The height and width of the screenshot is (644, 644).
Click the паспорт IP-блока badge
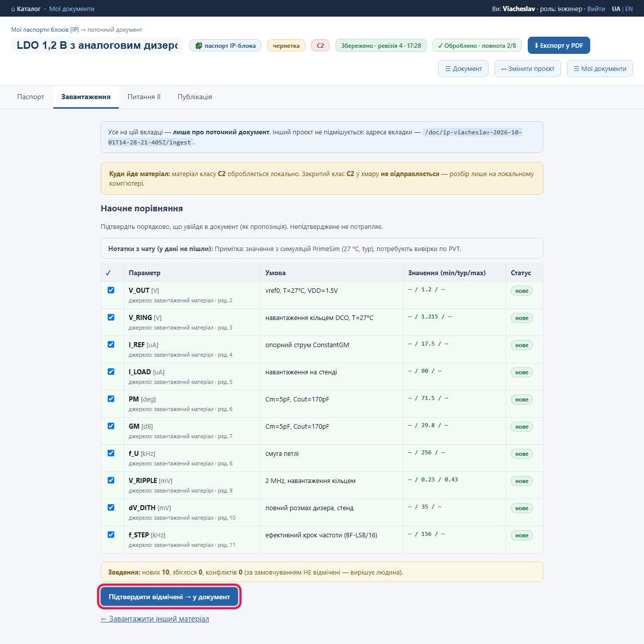pos(225,45)
